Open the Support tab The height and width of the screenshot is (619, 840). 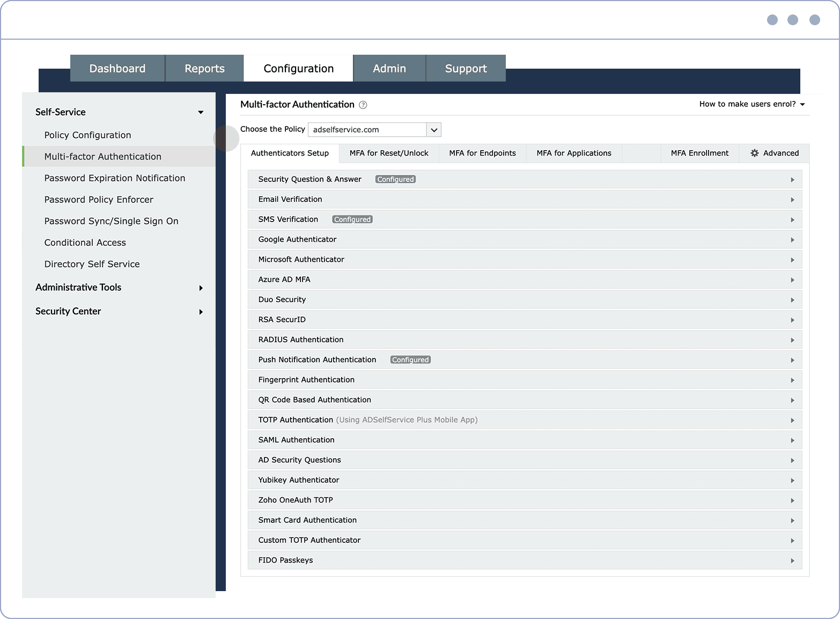466,69
